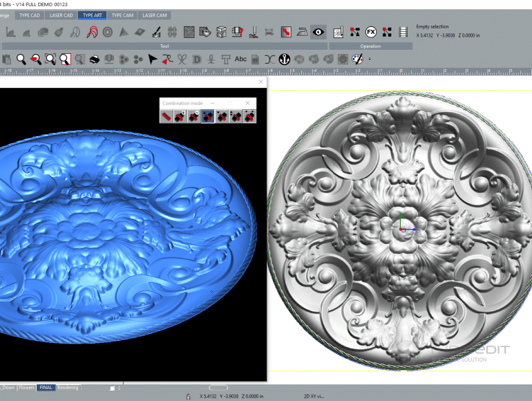
Task: Click the printer icon
Action: point(95,59)
